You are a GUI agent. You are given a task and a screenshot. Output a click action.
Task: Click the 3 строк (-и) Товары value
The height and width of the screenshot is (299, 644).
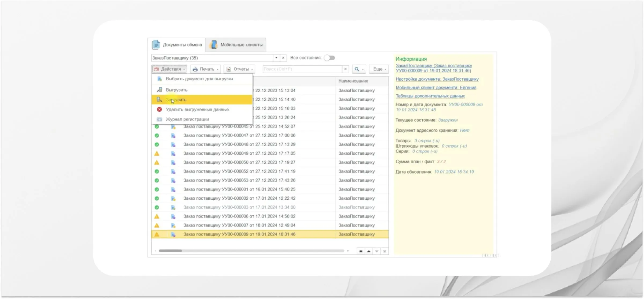point(427,141)
